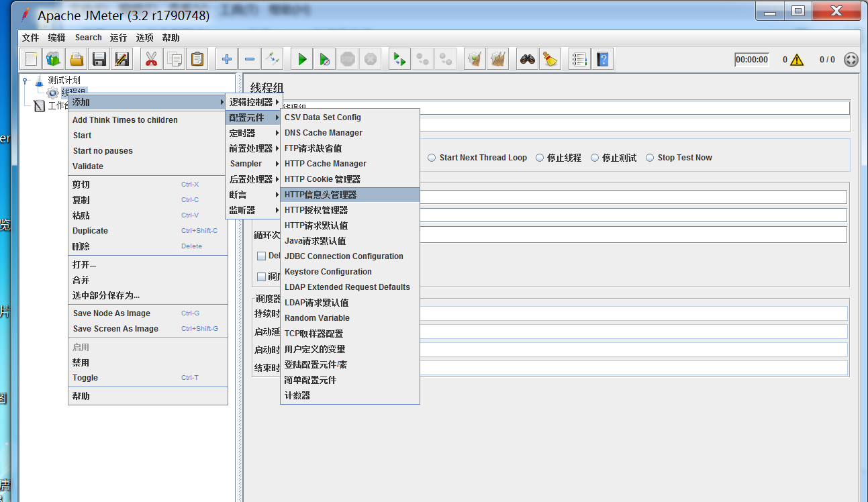Expand the 前置处理器 submenu

pos(253,148)
